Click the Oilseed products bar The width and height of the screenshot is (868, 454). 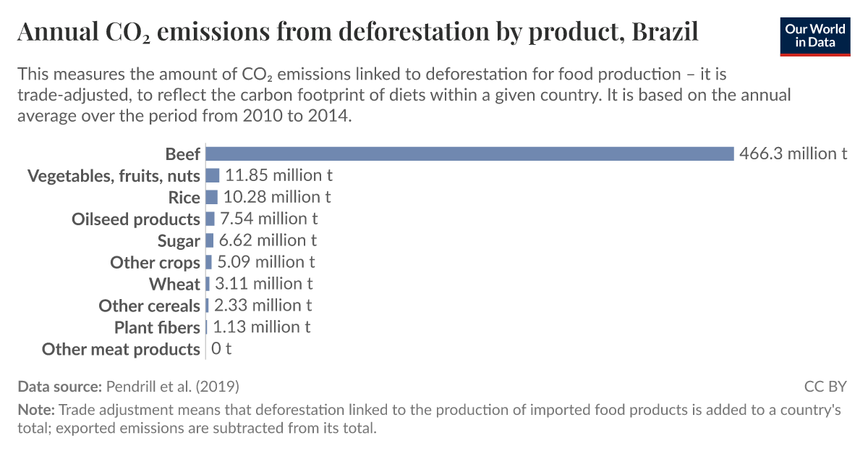[x=210, y=219]
